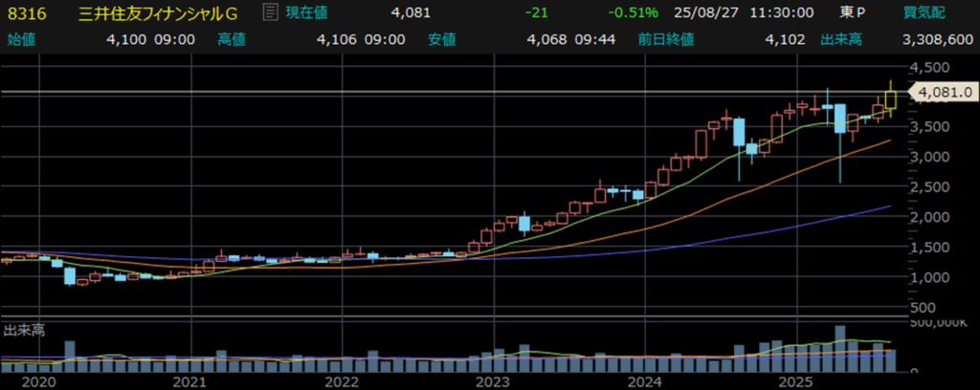Click the 現在値 value 4,081 in the header
This screenshot has height=390, width=980.
(x=411, y=13)
